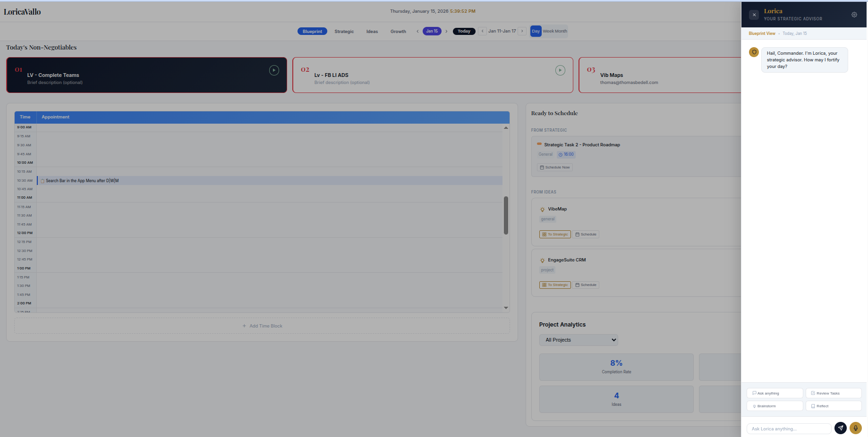The image size is (868, 437).
Task: Click the microphone icon for voice input
Action: (855, 428)
